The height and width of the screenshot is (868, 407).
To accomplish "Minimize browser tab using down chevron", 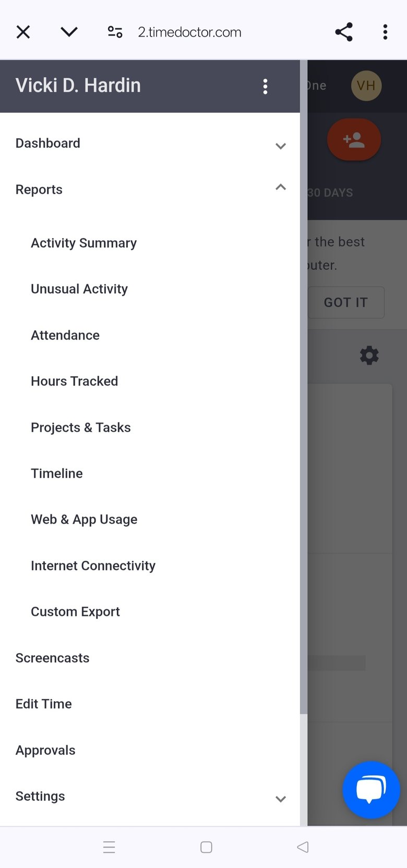I will click(69, 32).
